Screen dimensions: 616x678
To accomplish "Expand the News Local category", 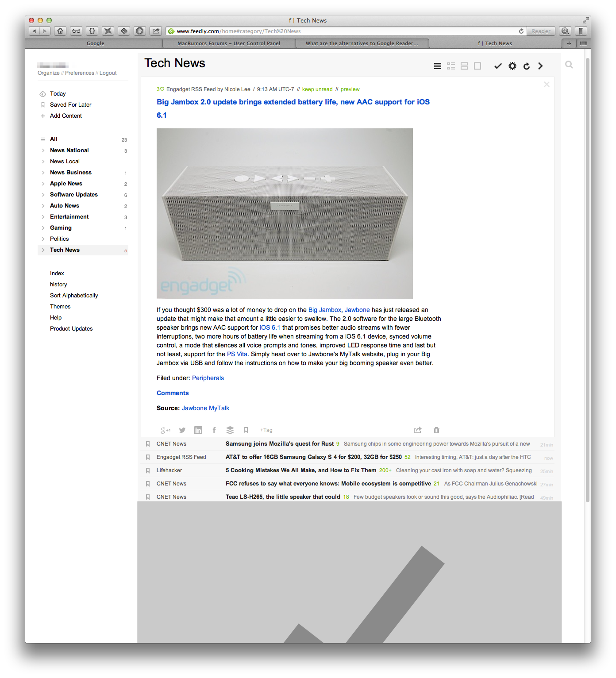I will click(43, 162).
